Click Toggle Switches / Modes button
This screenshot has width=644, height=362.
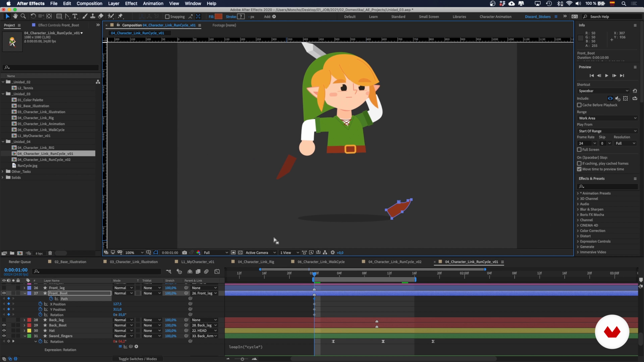click(138, 359)
